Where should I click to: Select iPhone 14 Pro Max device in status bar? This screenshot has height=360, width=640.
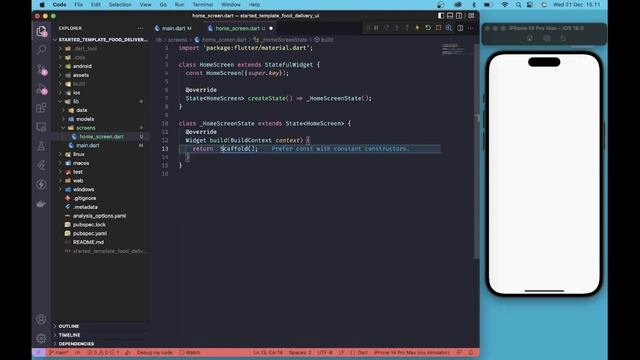(411, 353)
